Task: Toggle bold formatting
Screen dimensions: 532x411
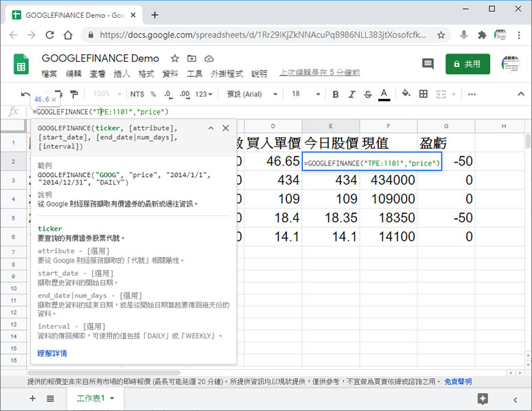Action: click(x=336, y=94)
